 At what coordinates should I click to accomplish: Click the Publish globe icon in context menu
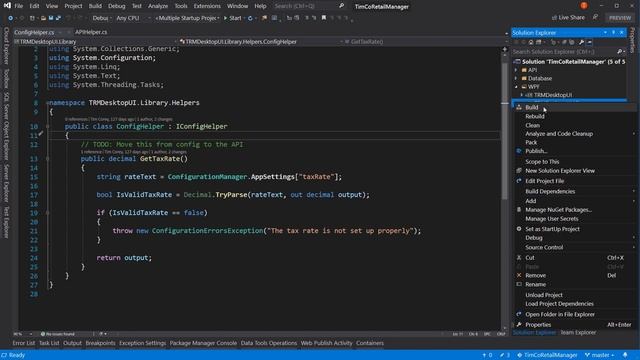point(519,151)
